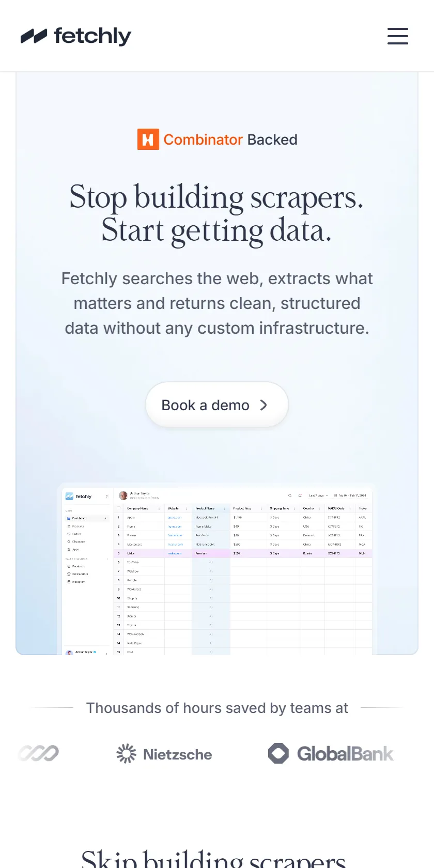This screenshot has height=868, width=434.
Task: Open Company Name column options menu
Action: click(x=159, y=508)
